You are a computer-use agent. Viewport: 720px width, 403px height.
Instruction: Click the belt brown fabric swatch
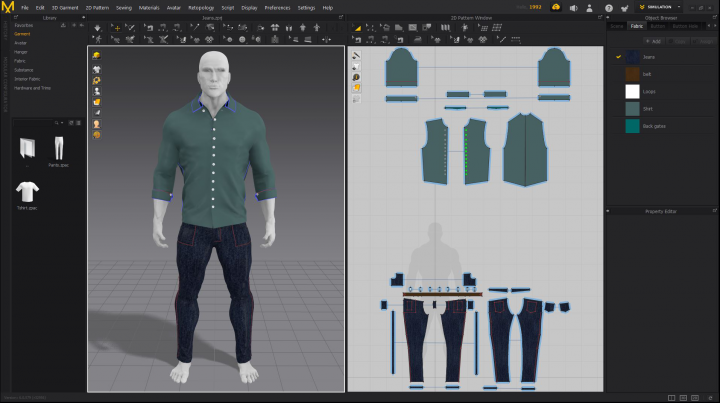(x=632, y=74)
